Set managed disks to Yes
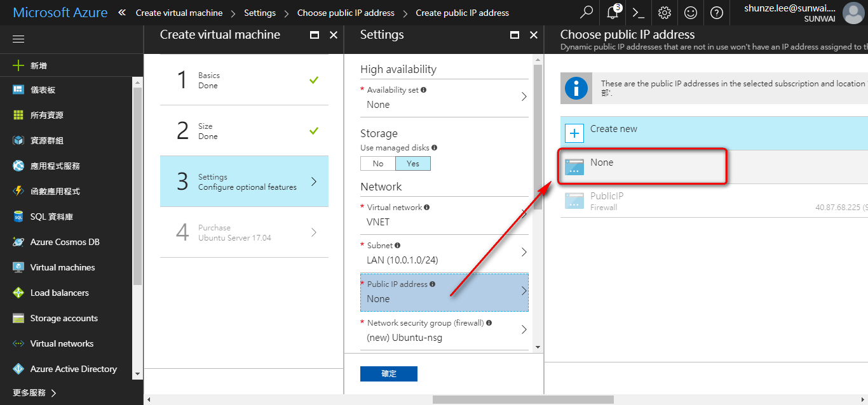 point(413,163)
